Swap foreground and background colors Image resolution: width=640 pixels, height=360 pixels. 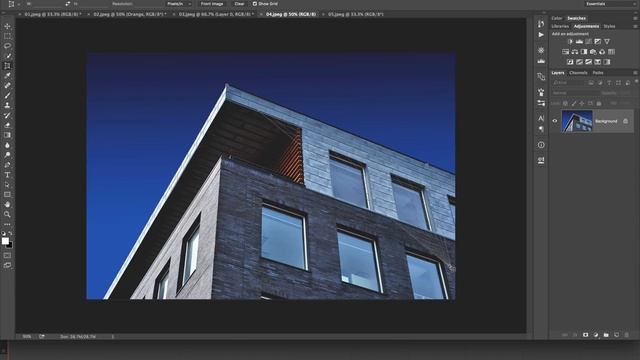pos(11,233)
